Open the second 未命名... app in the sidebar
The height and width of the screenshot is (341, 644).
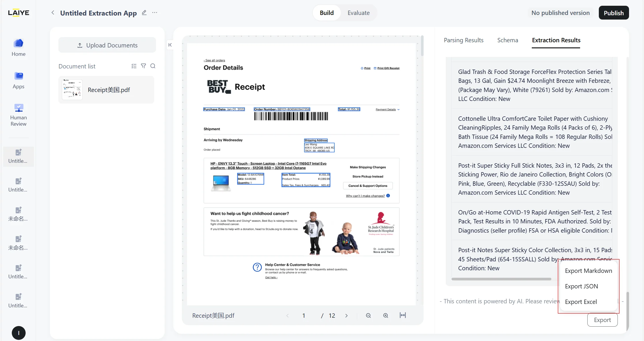[x=18, y=243]
